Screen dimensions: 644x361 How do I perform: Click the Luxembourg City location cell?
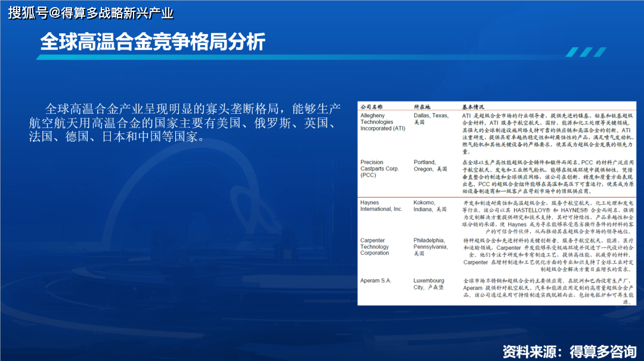(429, 284)
